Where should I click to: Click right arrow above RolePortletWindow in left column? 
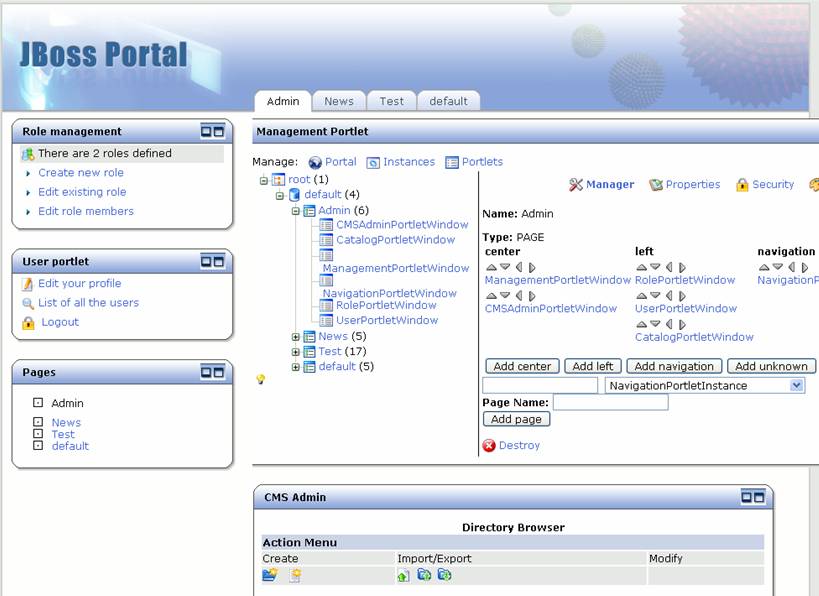click(682, 267)
